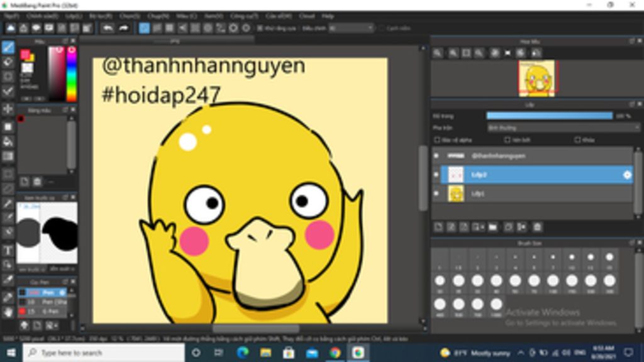
Task: Open settings gear on Lớp2 layer
Action: pyautogui.click(x=627, y=175)
